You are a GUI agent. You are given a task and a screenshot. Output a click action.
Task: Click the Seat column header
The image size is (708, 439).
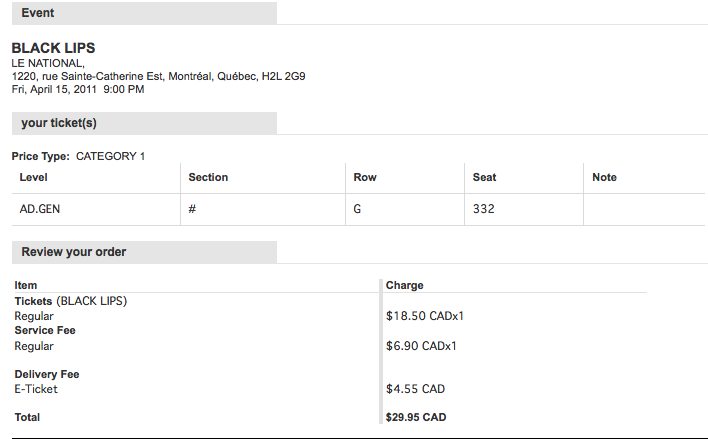point(485,177)
